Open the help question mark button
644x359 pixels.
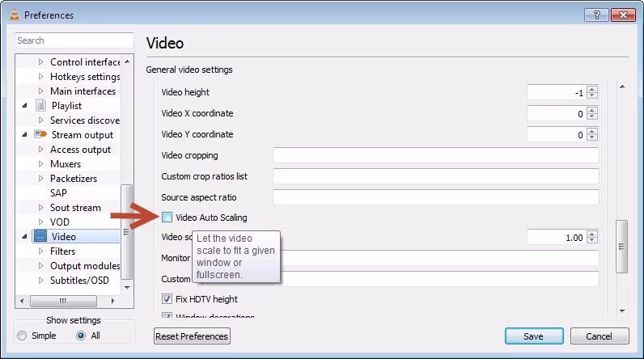pos(596,15)
